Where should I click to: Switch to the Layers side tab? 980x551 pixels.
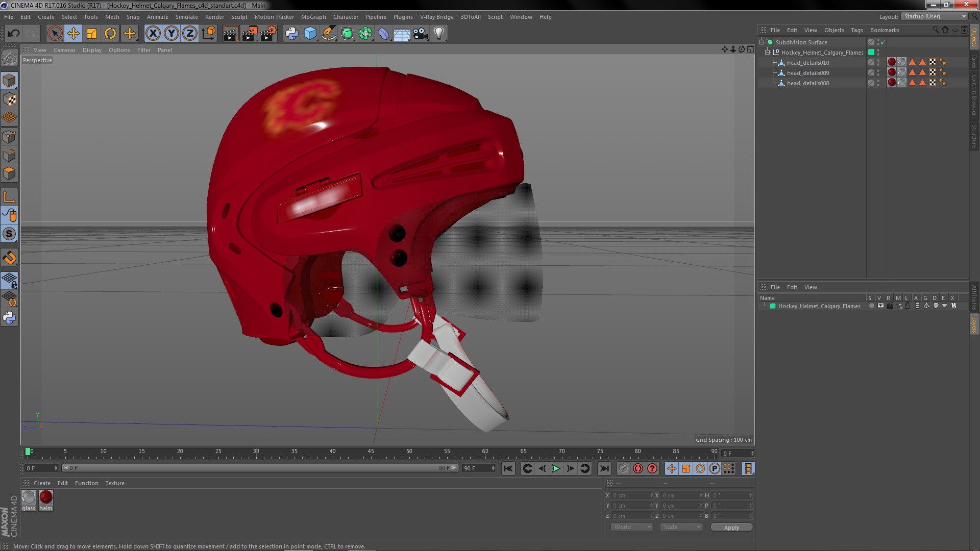(x=974, y=324)
